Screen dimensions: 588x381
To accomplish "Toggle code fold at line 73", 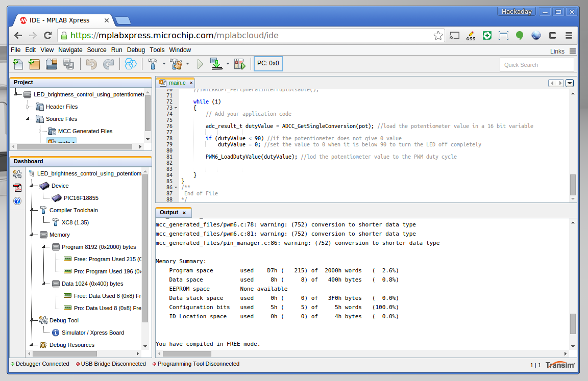I will pos(176,108).
